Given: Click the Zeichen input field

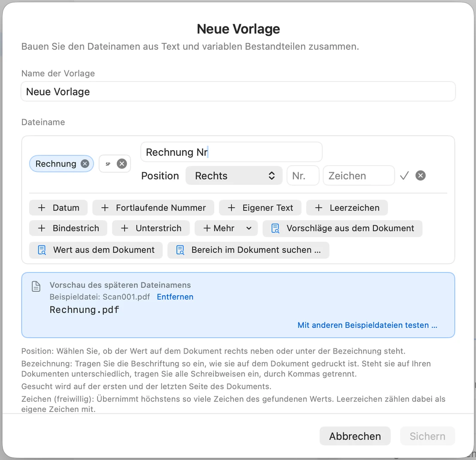Looking at the screenshot, I should [359, 176].
